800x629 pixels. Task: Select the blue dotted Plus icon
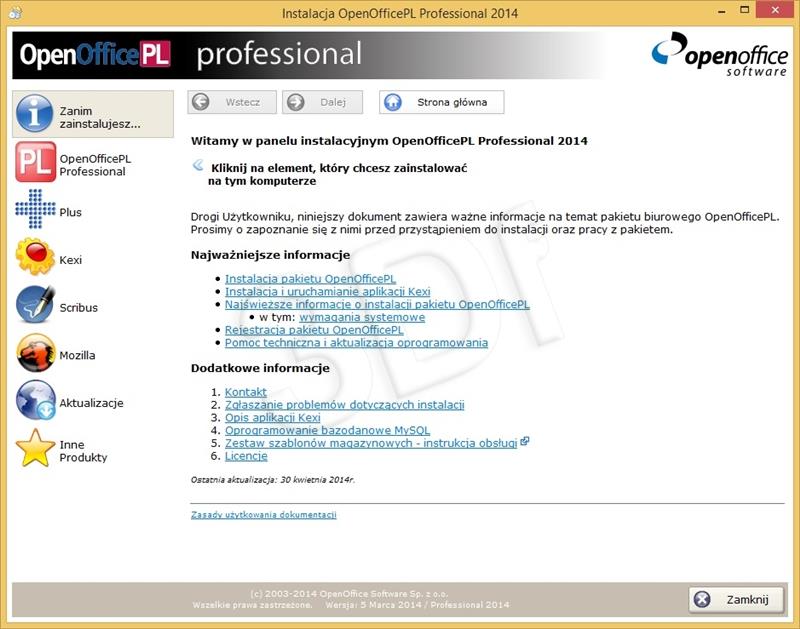35,209
